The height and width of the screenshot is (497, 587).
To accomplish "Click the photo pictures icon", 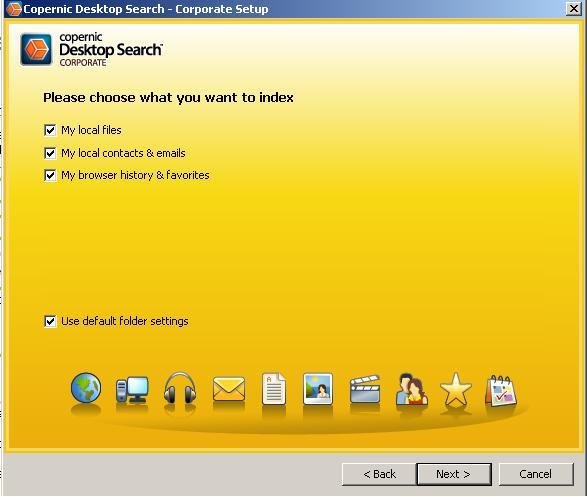I will (318, 388).
